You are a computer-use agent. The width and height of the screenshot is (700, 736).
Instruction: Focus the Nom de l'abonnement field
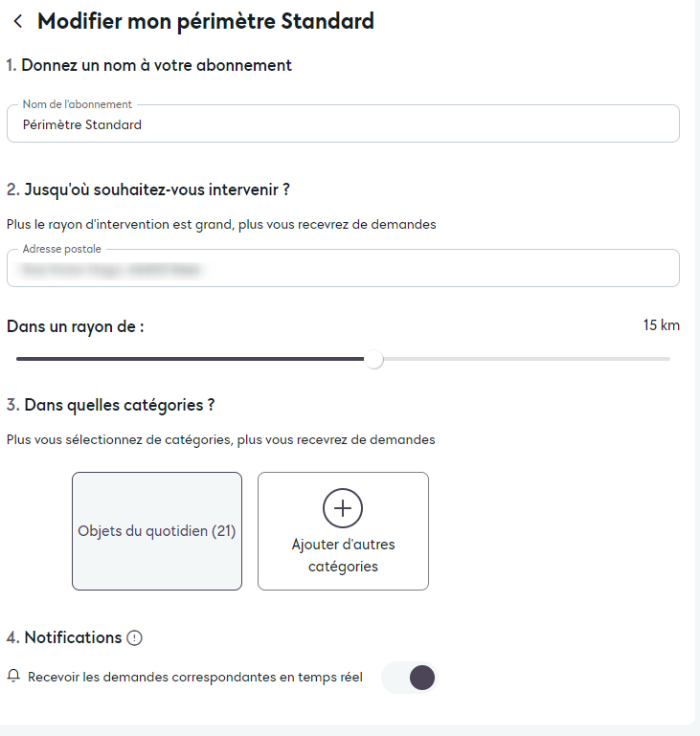click(x=343, y=124)
